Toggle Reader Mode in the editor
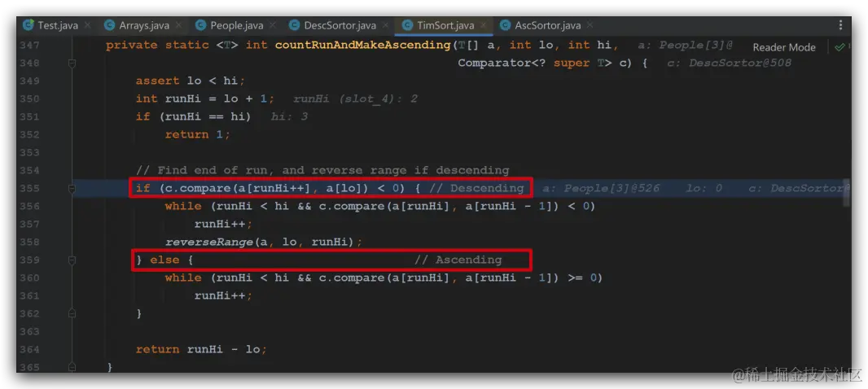The height and width of the screenshot is (389, 868). tap(784, 47)
